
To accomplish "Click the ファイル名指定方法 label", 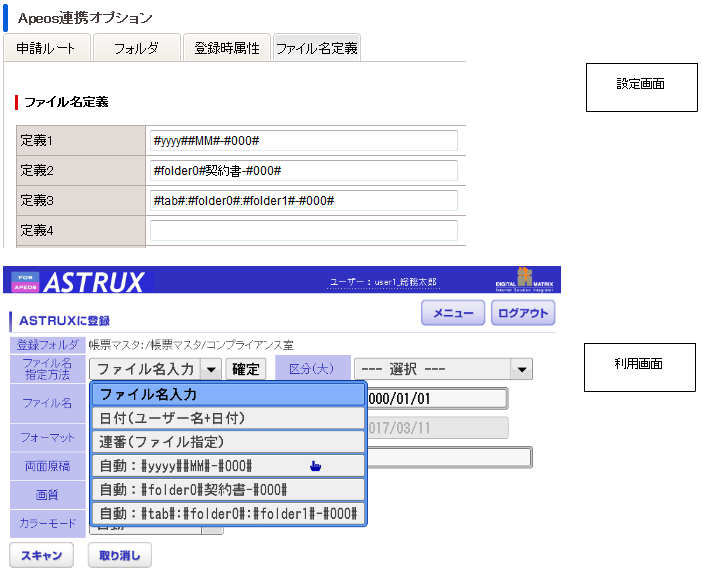I will (47, 369).
